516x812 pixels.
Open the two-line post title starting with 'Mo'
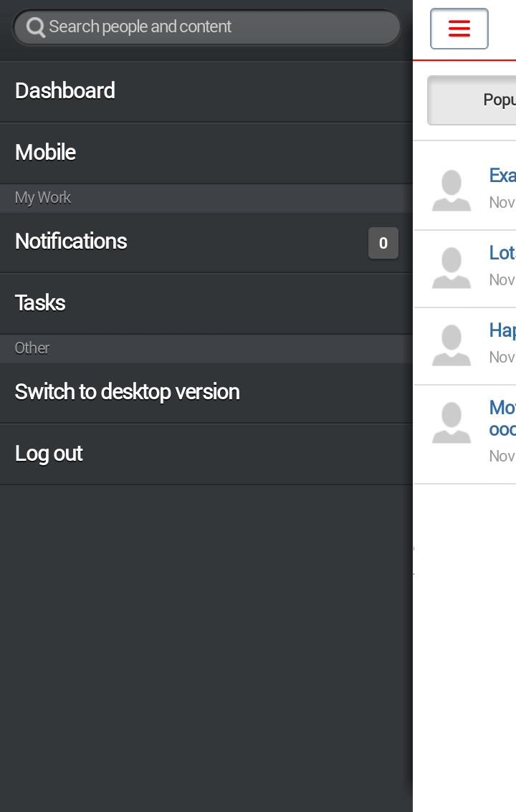[x=502, y=418]
